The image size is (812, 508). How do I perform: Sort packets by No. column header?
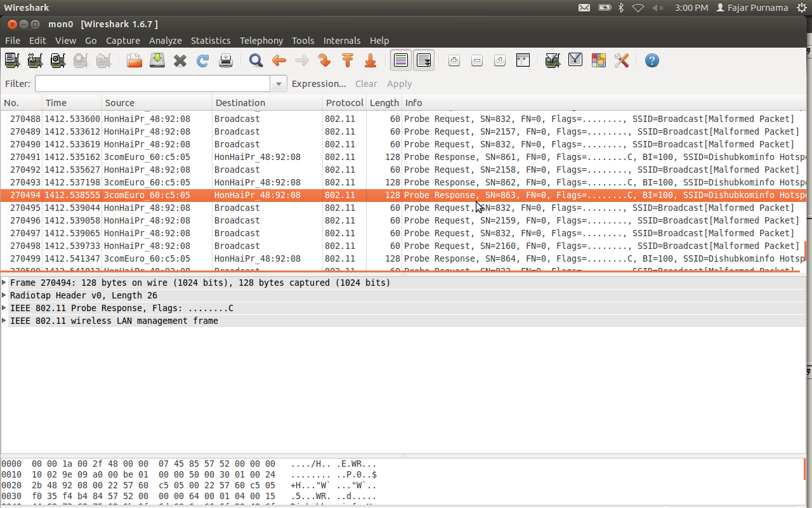[x=22, y=103]
